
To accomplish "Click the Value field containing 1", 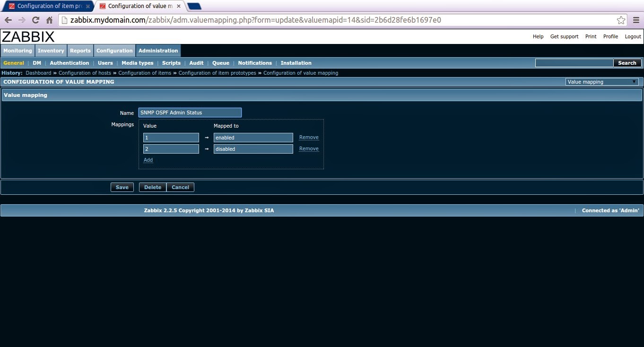I will (x=171, y=138).
